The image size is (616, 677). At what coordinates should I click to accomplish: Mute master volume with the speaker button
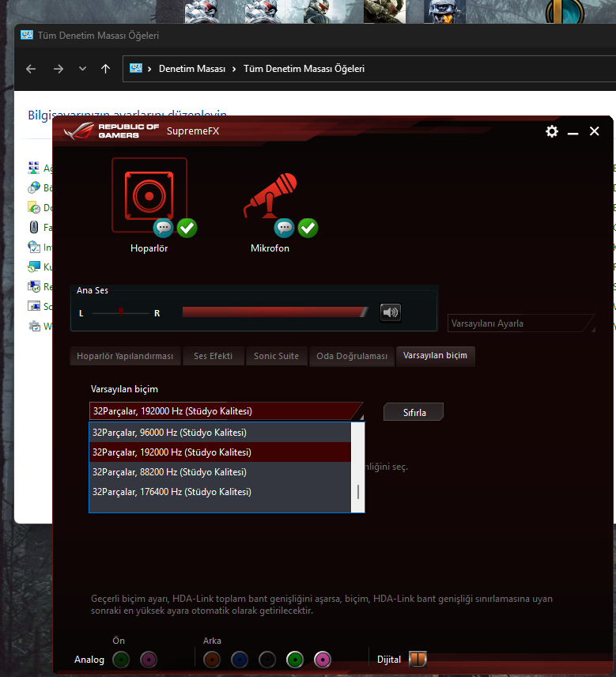coord(390,312)
